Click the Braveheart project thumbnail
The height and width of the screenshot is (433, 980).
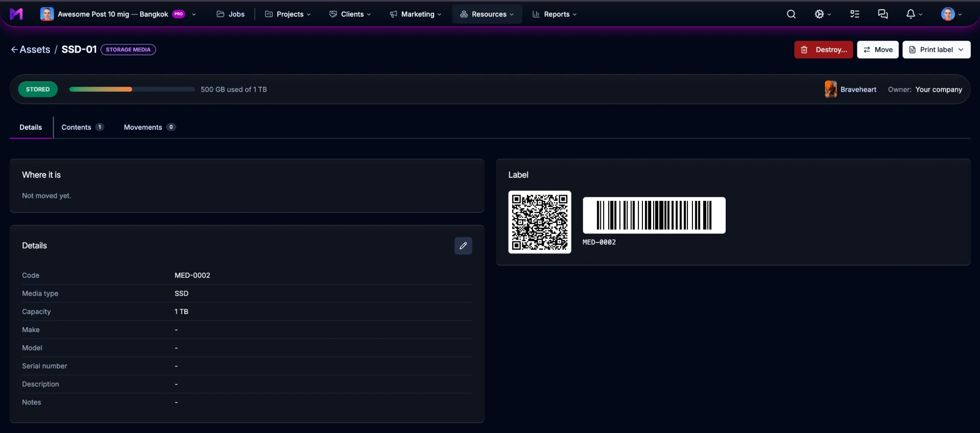coord(831,89)
